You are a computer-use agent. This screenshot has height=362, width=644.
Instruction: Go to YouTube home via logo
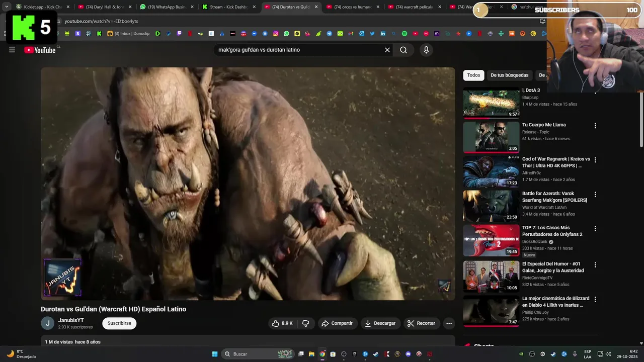[40, 50]
